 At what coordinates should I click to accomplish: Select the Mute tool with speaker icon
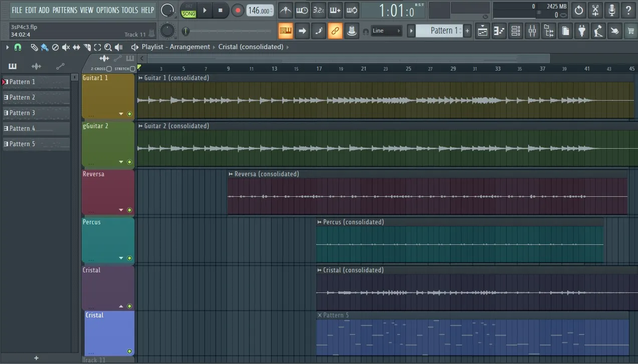pyautogui.click(x=66, y=47)
